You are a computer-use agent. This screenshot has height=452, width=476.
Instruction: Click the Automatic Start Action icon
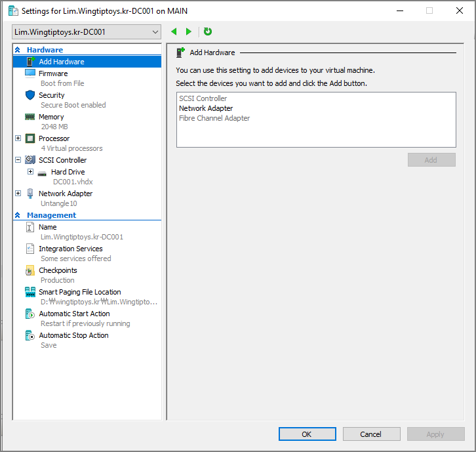point(30,314)
